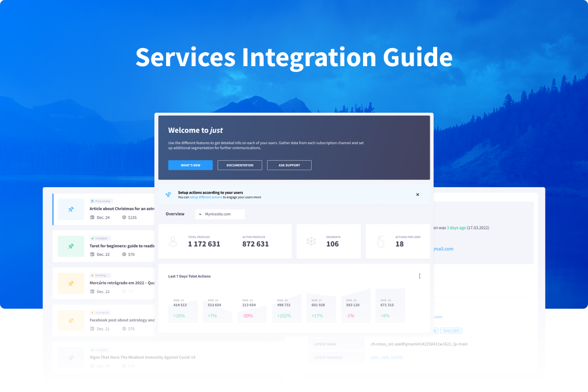Open 'Facebook post about astrology' item title

click(122, 320)
